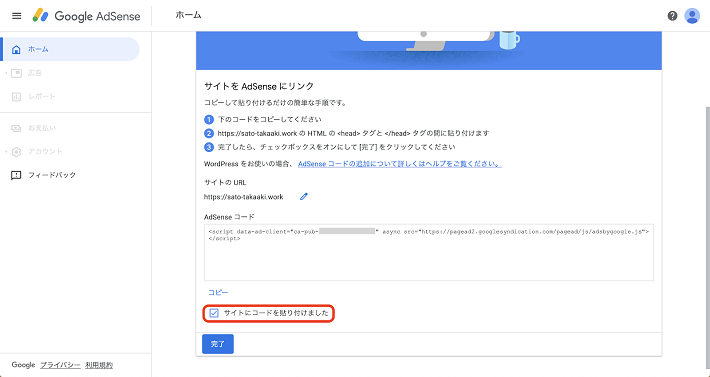Click the フィードバック feedback icon
Image resolution: width=710 pixels, height=377 pixels.
(x=16, y=175)
